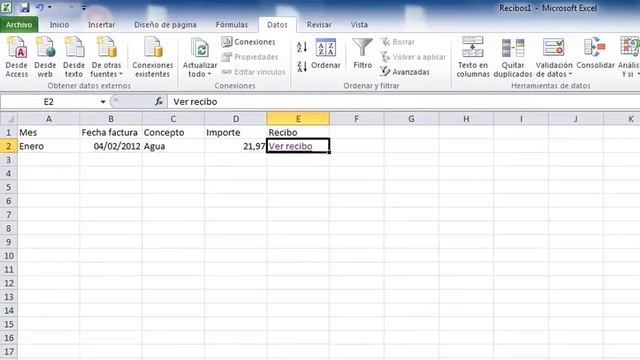Click Conexiones existentes icon
640x360 pixels.
point(153,57)
